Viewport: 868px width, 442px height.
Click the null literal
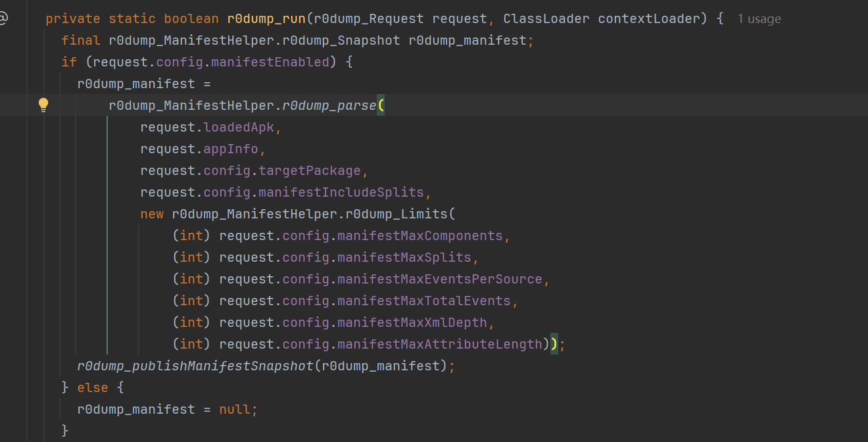point(235,409)
